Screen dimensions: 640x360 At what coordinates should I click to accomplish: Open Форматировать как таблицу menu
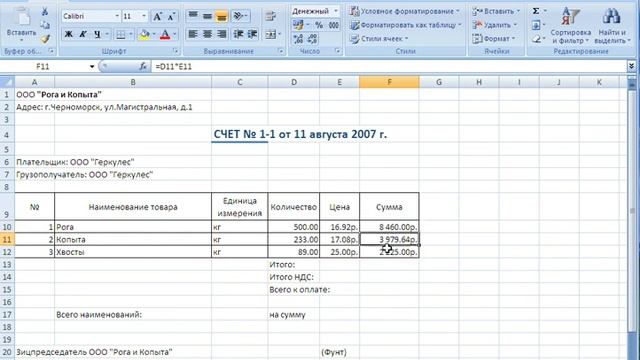[x=406, y=25]
